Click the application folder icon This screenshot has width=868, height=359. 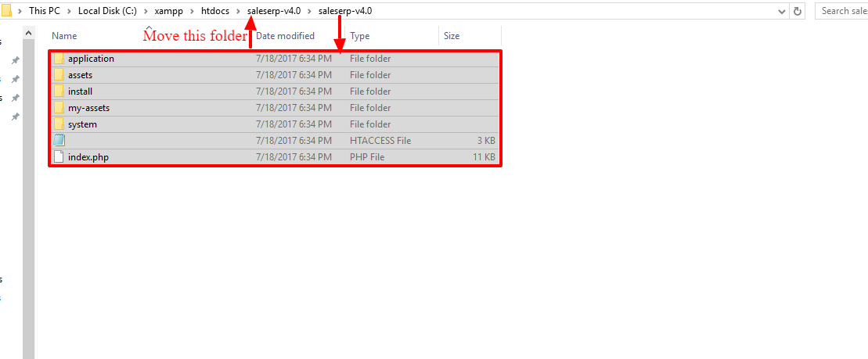(x=59, y=59)
